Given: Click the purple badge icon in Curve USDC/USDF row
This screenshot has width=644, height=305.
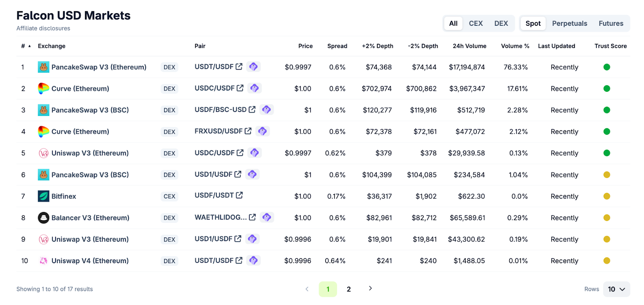Looking at the screenshot, I should point(254,88).
